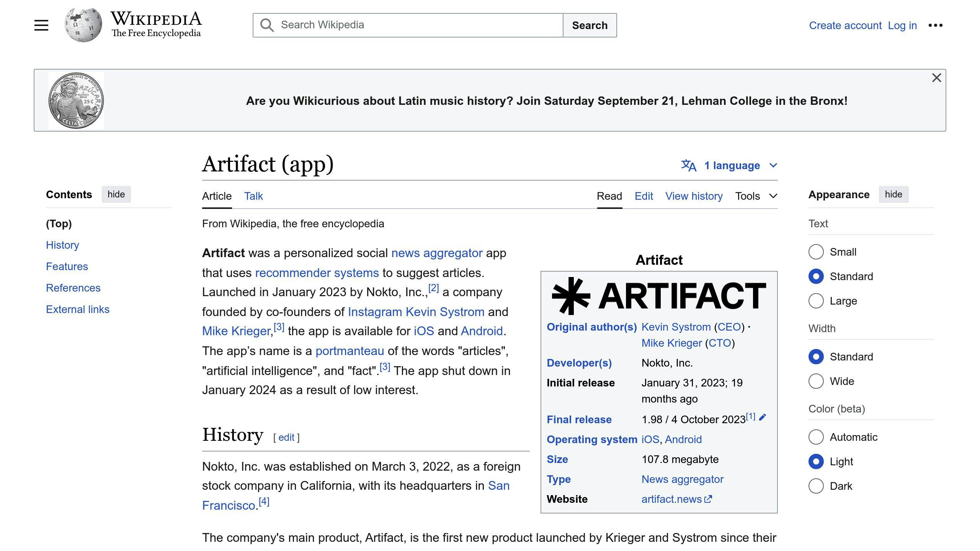This screenshot has height=551, width=980.
Task: Expand the 1 language dropdown
Action: [x=729, y=165]
